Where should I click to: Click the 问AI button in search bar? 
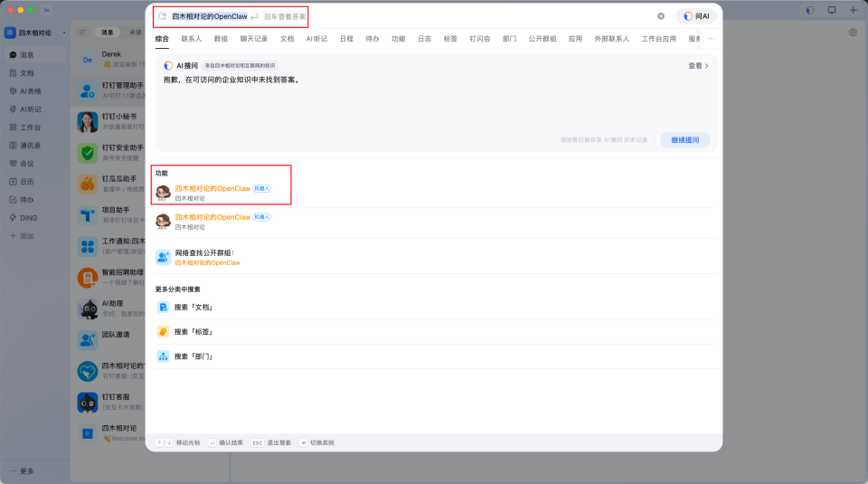click(x=696, y=16)
